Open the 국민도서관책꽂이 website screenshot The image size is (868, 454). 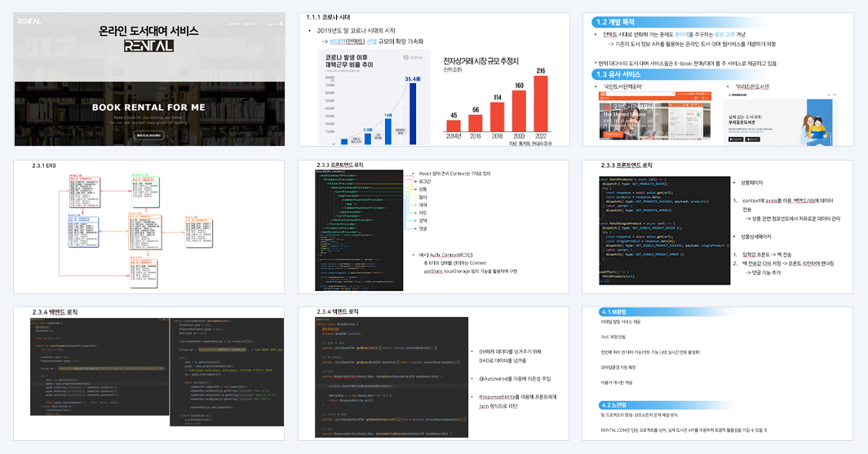tap(654, 116)
